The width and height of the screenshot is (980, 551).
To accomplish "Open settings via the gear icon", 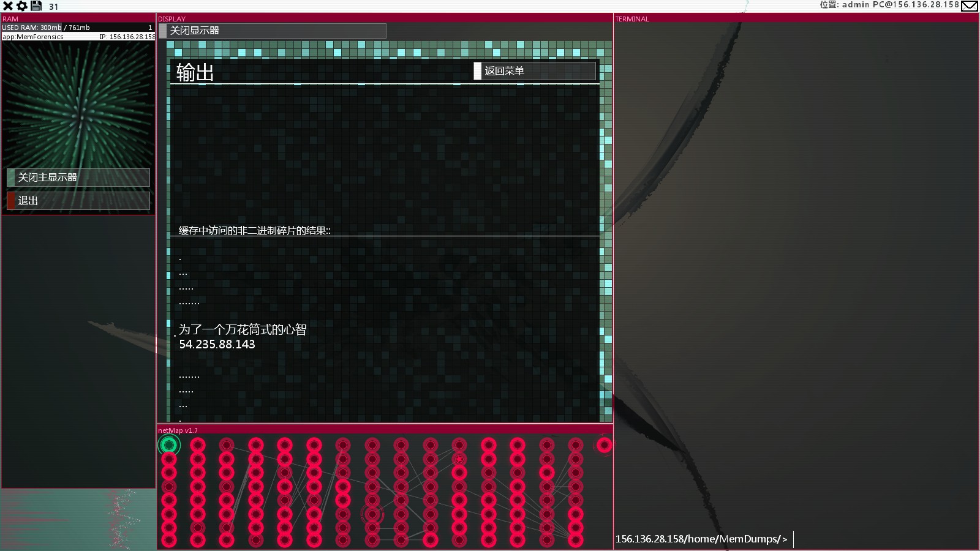I will pos(22,6).
